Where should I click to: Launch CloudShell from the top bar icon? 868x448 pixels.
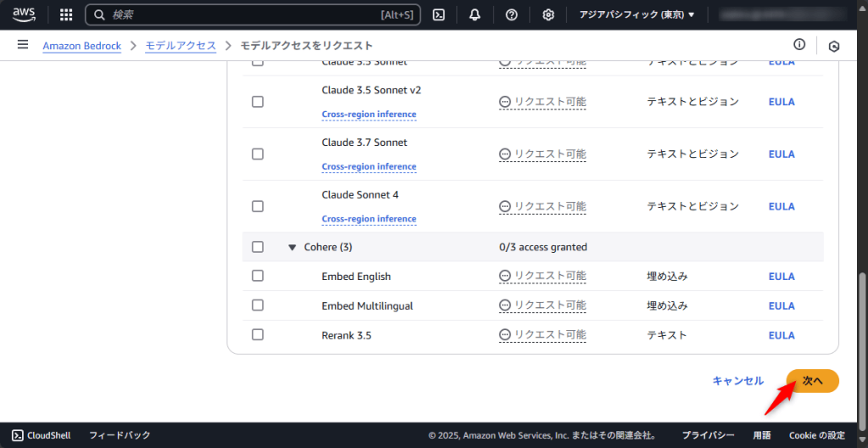[438, 15]
